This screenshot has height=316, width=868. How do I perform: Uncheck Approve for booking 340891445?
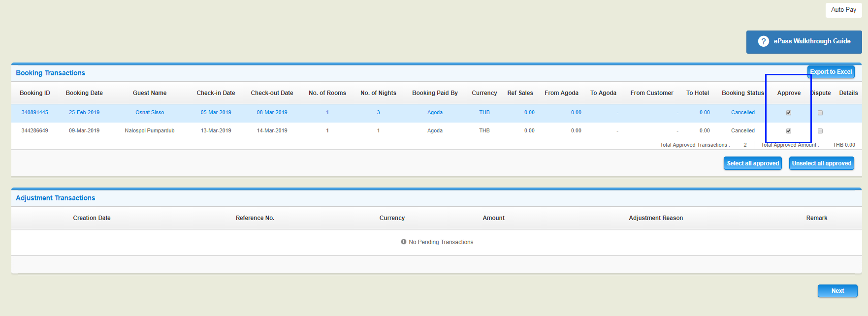tap(788, 113)
